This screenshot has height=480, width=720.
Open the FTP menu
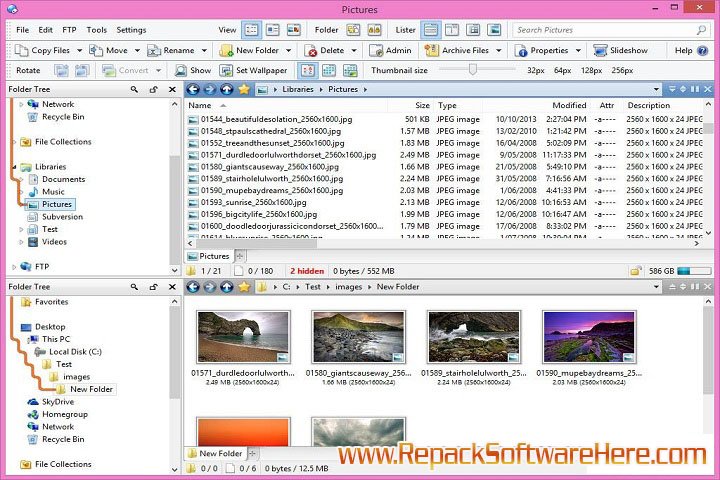tap(69, 30)
